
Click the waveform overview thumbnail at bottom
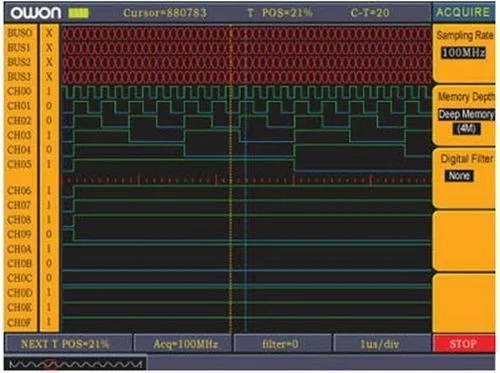click(75, 364)
